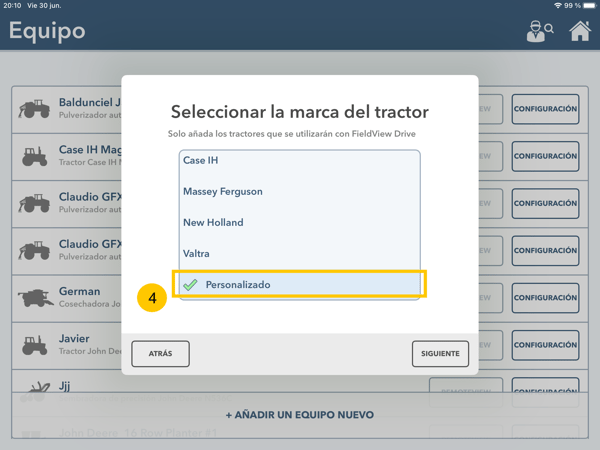
Task: Open the user search icon in header
Action: (x=540, y=31)
